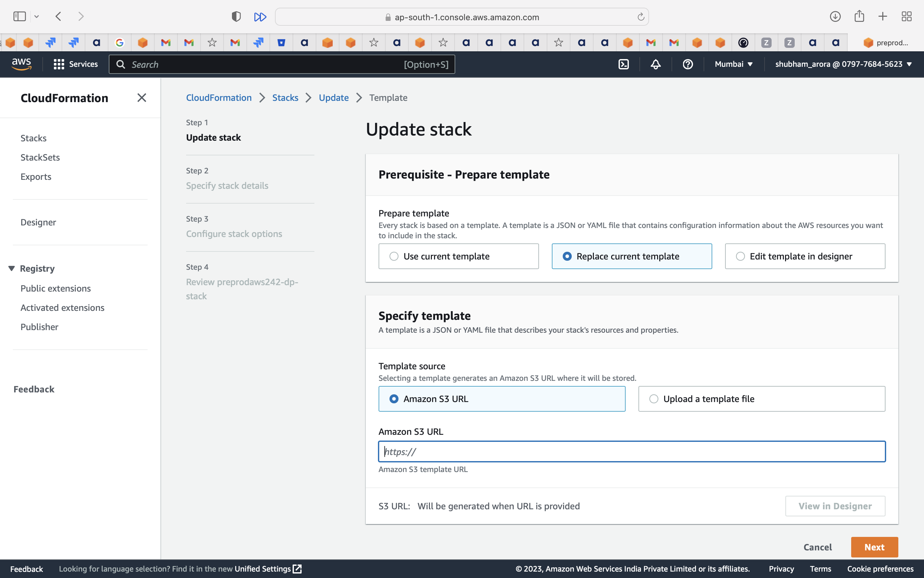Go back with the browser back arrow
The width and height of the screenshot is (924, 578).
click(58, 16)
